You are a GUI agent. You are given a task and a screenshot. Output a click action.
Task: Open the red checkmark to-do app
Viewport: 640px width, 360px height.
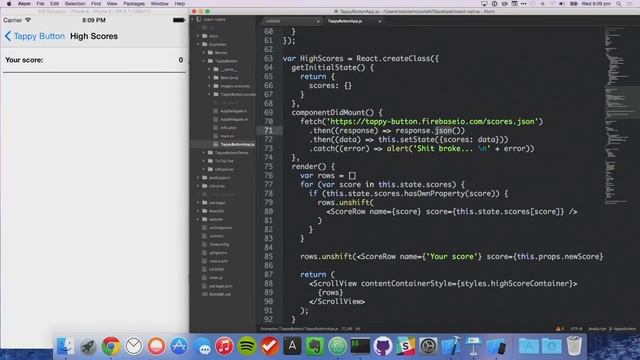tap(269, 347)
